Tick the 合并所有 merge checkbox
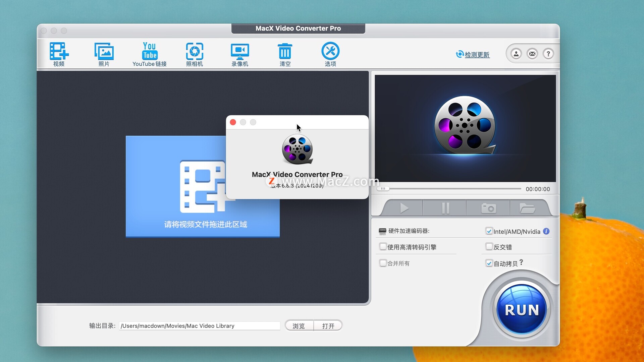This screenshot has width=644, height=362. [x=383, y=263]
